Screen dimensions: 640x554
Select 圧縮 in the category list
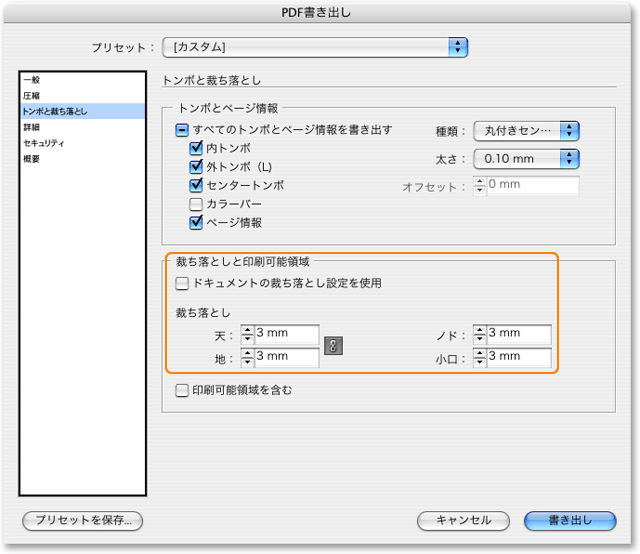tap(33, 96)
